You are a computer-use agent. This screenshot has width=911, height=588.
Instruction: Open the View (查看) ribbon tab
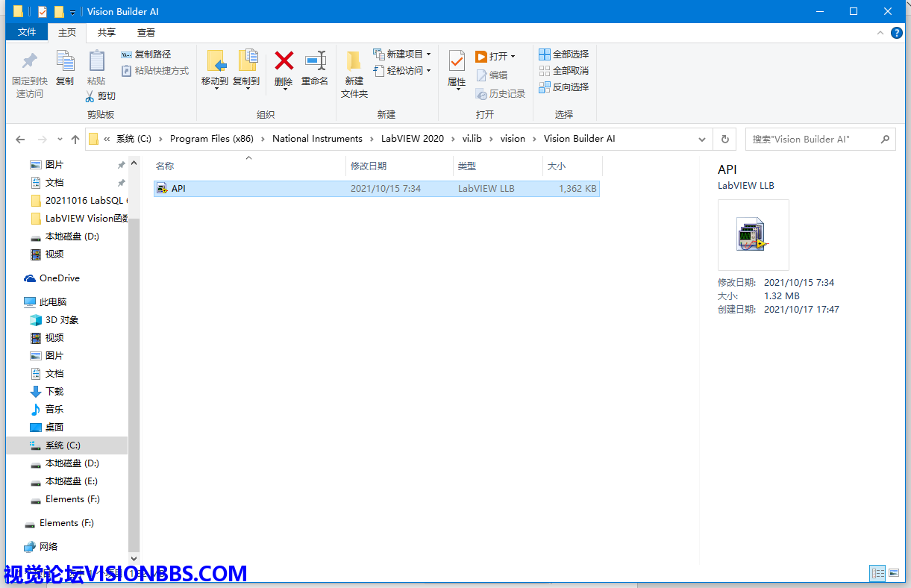click(x=146, y=33)
